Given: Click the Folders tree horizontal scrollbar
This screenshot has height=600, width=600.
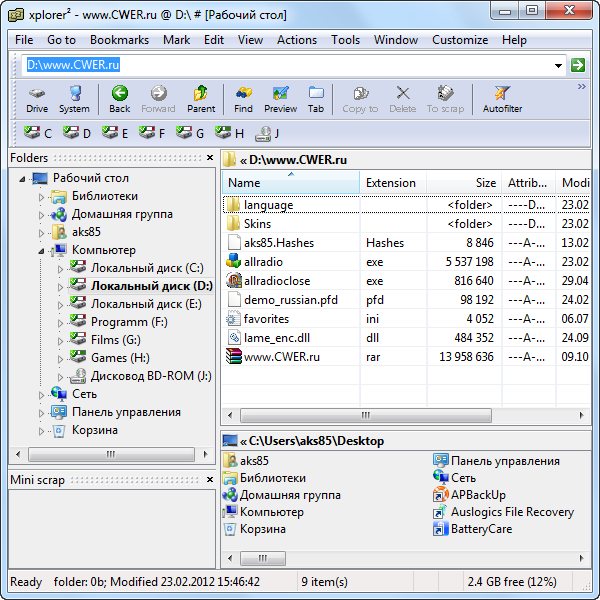Looking at the screenshot, I should [x=110, y=454].
